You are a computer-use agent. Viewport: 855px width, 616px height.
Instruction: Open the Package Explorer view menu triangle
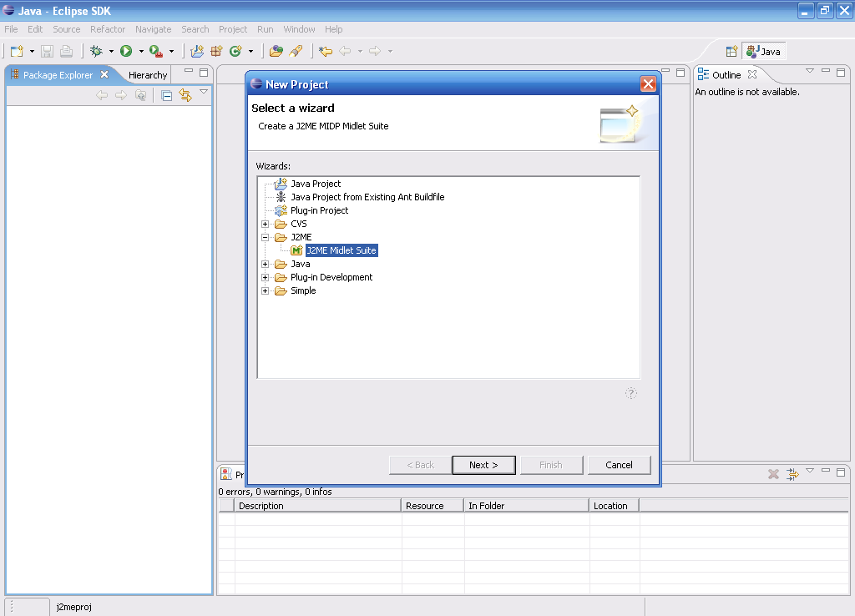(x=204, y=92)
